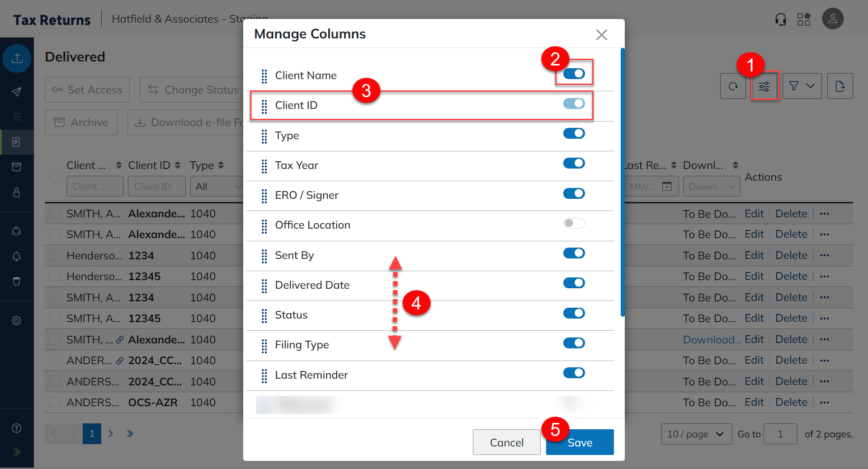Go to page 1 in pagination
The width and height of the screenshot is (868, 469).
92,434
